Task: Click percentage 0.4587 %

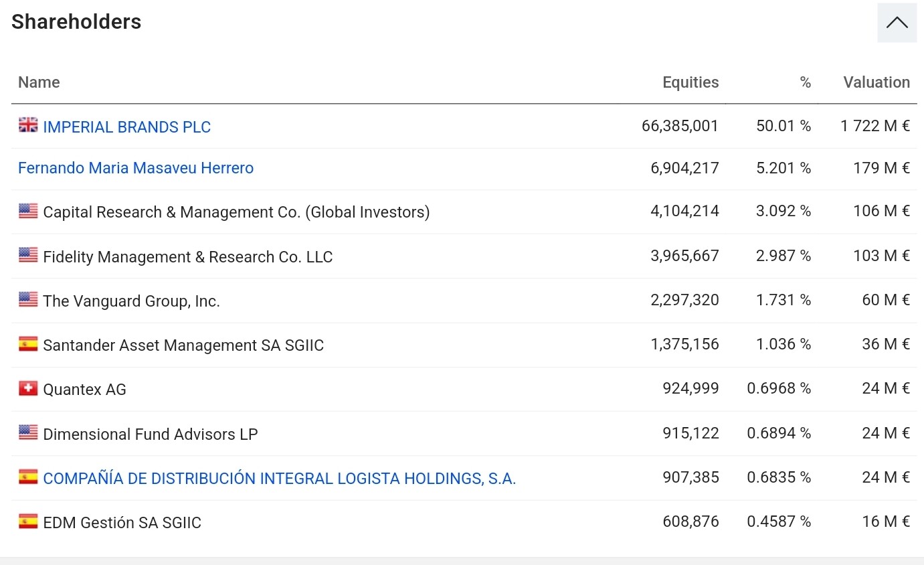Action: click(x=779, y=521)
